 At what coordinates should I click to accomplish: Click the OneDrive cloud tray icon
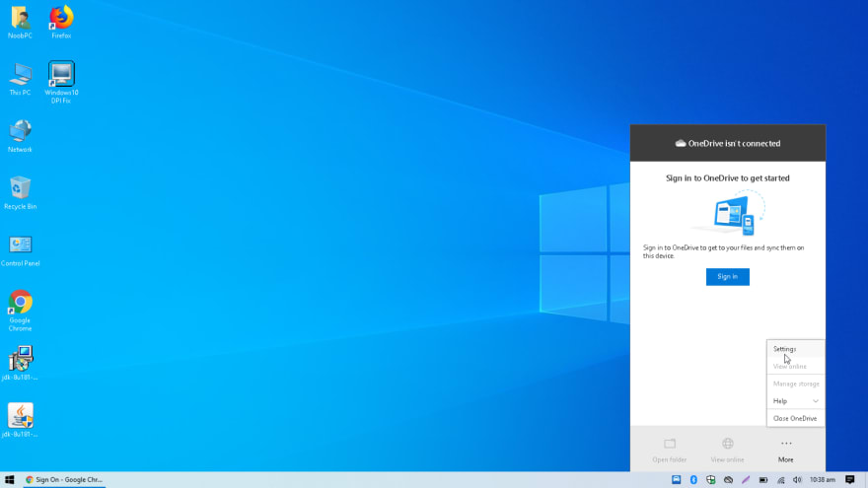coord(729,480)
